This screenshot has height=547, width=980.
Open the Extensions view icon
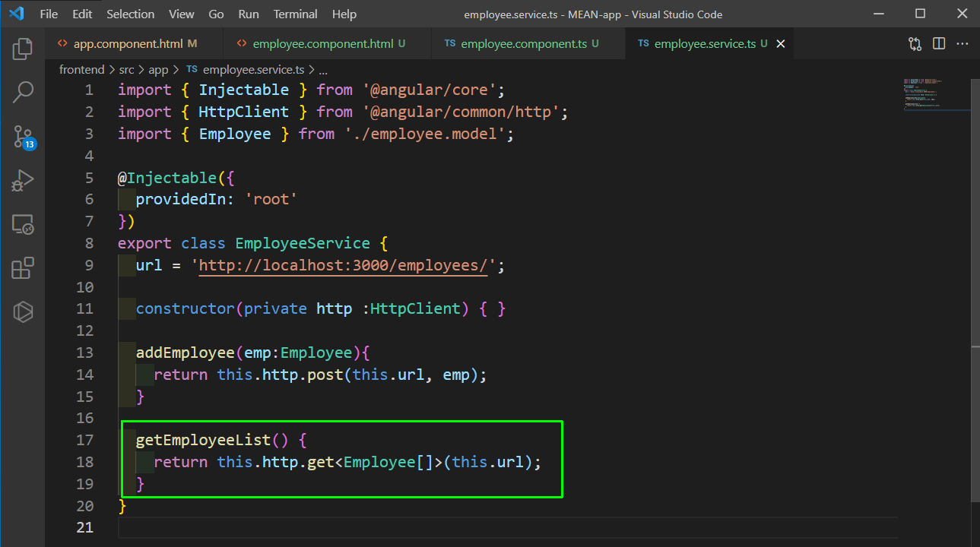pos(23,268)
